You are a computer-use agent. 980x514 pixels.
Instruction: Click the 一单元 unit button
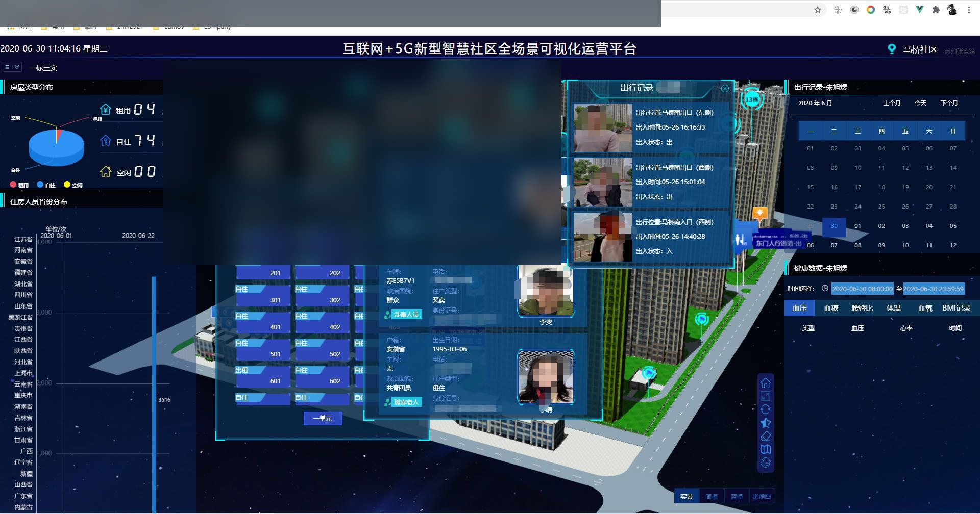tap(323, 418)
